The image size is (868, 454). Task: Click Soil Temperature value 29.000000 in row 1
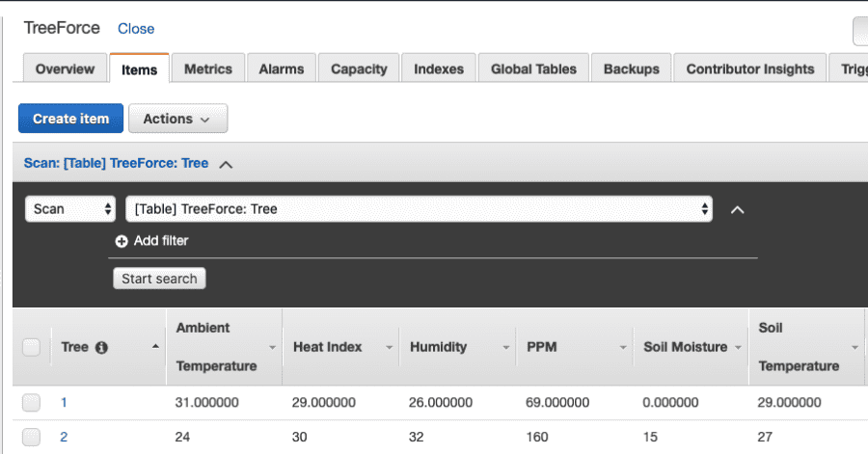coord(789,403)
